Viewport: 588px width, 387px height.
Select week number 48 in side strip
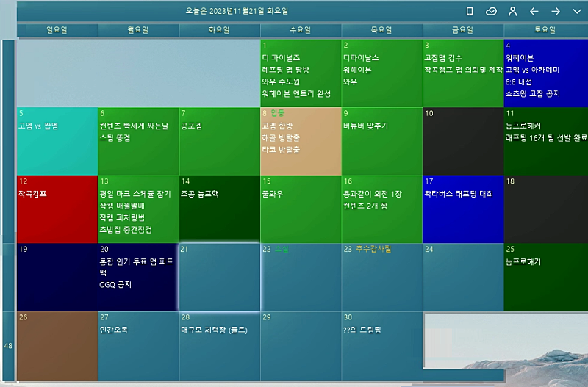point(8,346)
